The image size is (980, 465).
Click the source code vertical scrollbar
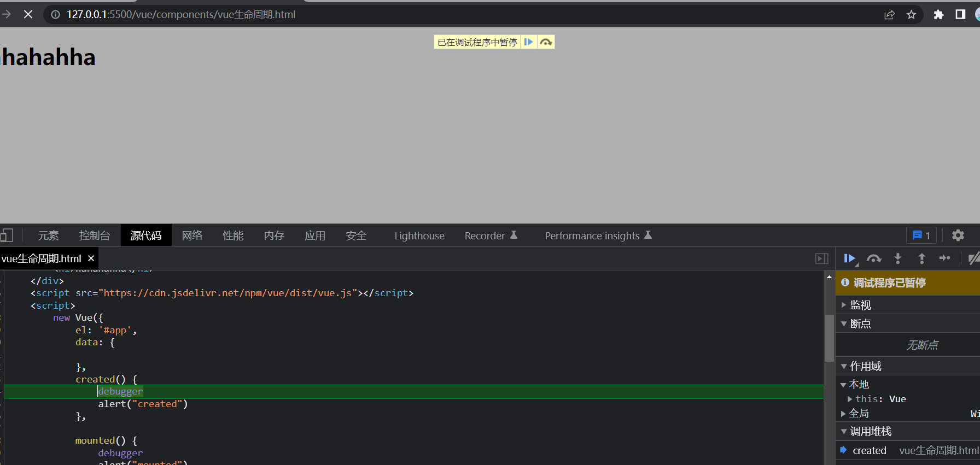click(829, 339)
